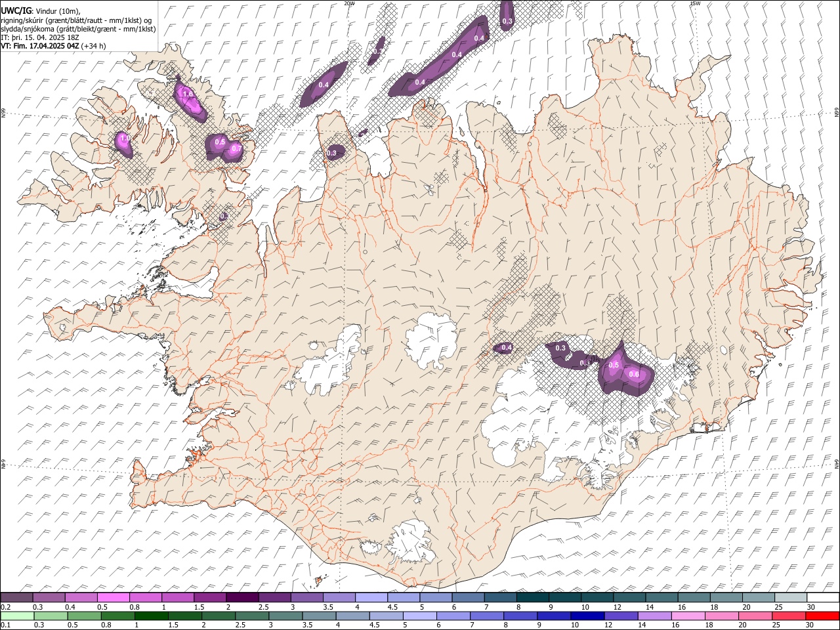Pick the bright pink upper swatch between 0.5 and 0.8
The width and height of the screenshot is (840, 630).
pos(114,597)
